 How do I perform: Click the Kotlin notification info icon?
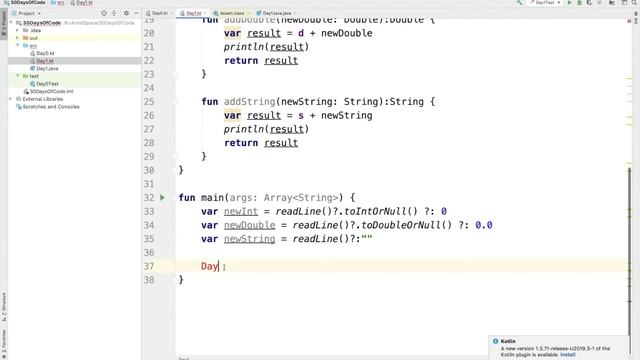tap(495, 341)
